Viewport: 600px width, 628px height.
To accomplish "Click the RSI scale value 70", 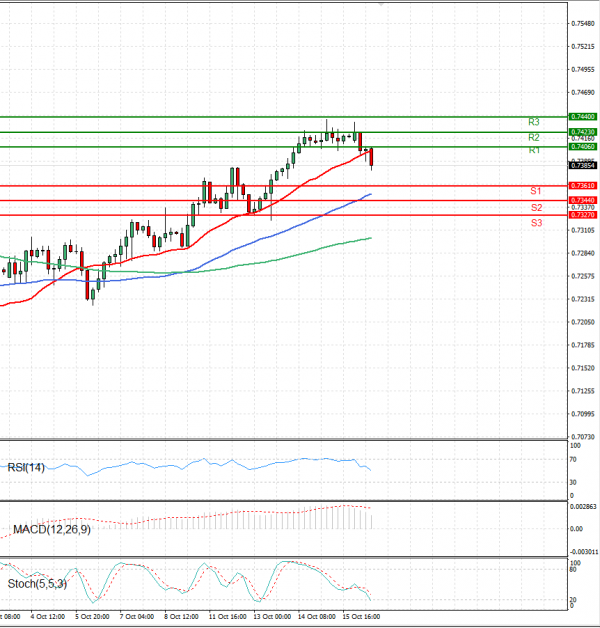I will [573, 459].
